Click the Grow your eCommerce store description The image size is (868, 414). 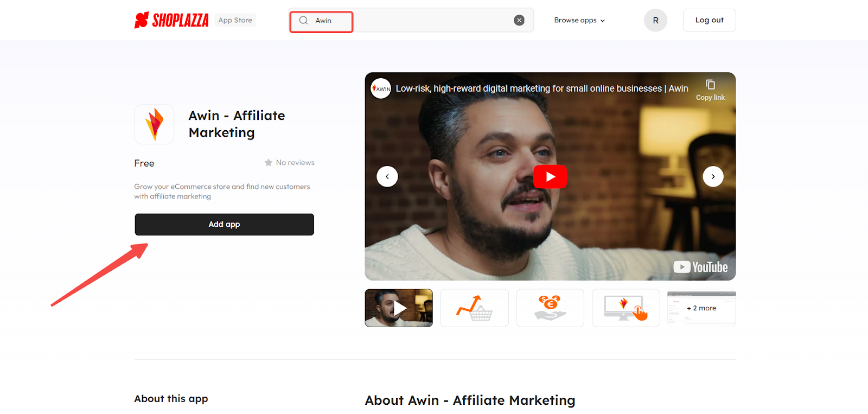pyautogui.click(x=222, y=191)
